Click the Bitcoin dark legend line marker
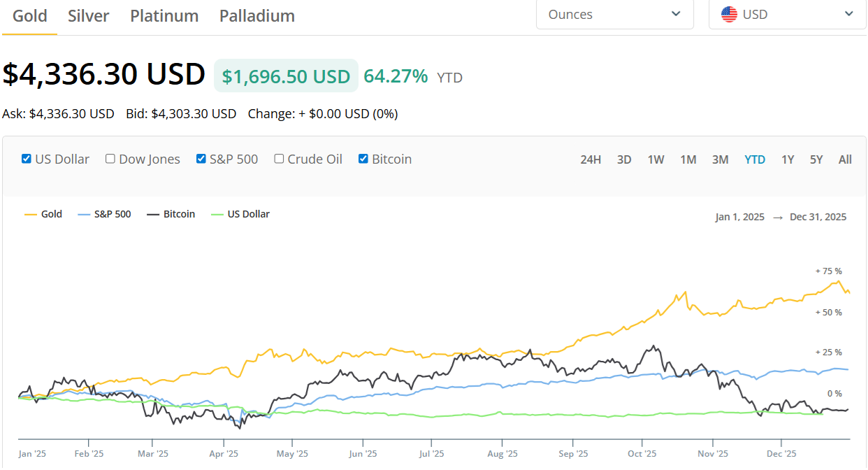868x470 pixels. (152, 215)
